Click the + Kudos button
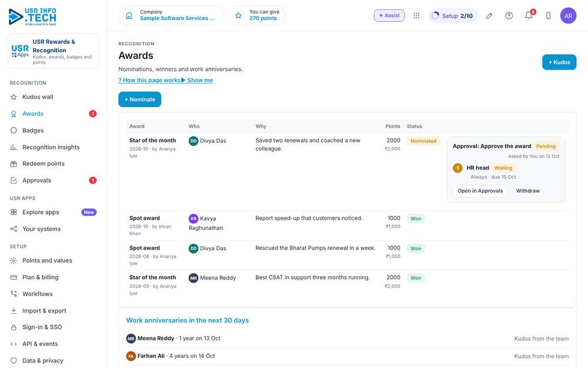588x368 pixels. [x=559, y=62]
